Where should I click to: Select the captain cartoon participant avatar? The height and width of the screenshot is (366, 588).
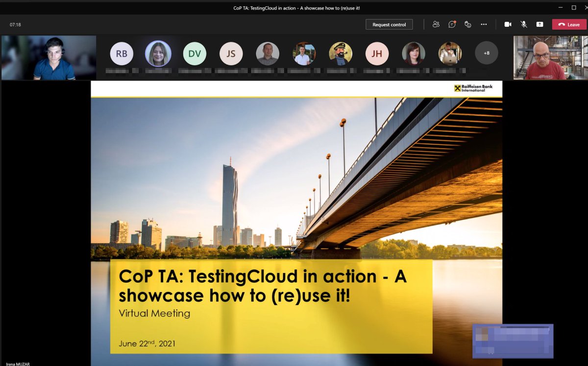340,53
